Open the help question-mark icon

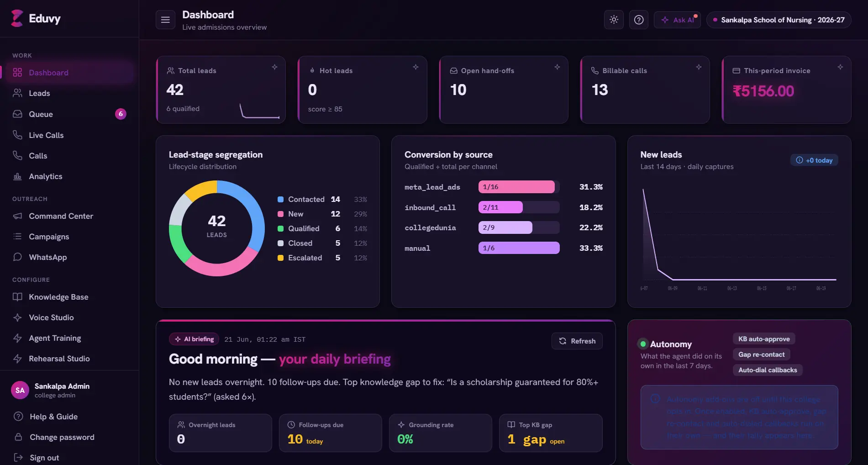tap(639, 20)
